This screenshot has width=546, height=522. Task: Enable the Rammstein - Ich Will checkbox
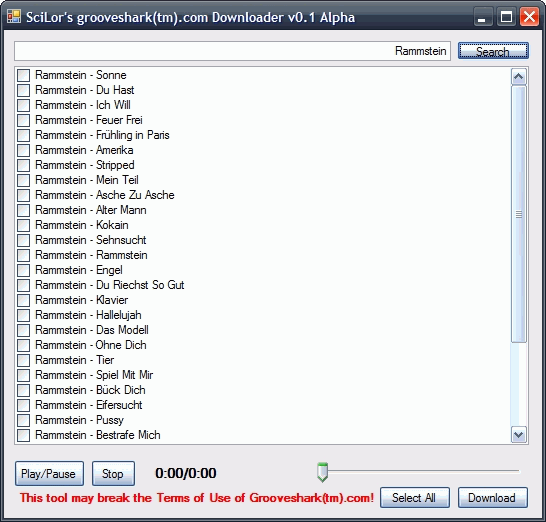point(23,105)
